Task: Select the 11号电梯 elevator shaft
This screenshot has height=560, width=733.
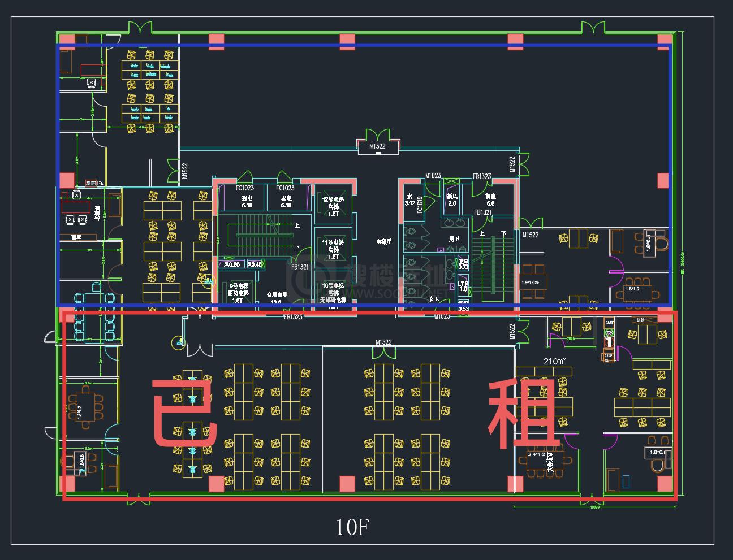Action: [333, 246]
